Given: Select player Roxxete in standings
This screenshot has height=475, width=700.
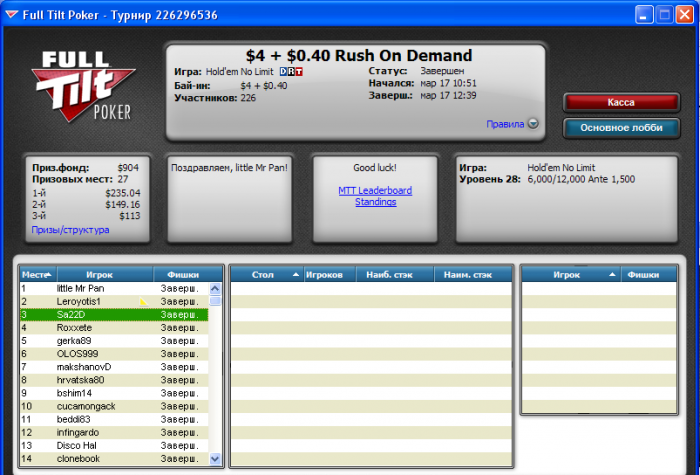Looking at the screenshot, I should point(114,328).
